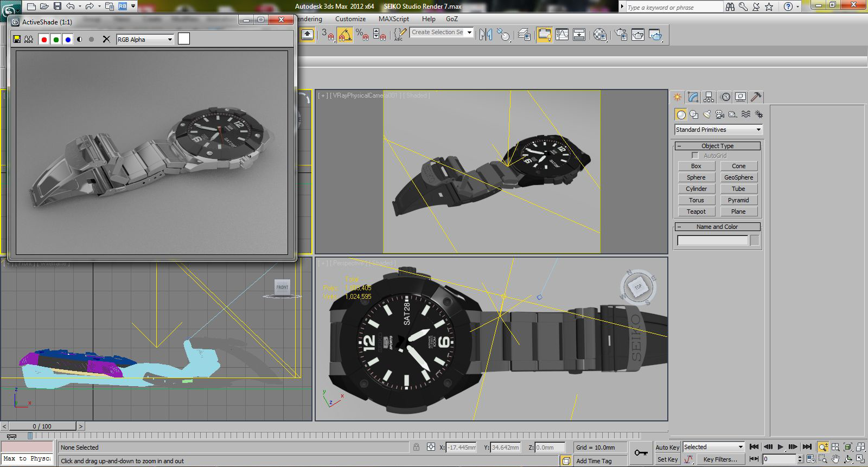868x467 pixels.
Task: Toggle the alpha channel display button
Action: pyautogui.click(x=80, y=39)
